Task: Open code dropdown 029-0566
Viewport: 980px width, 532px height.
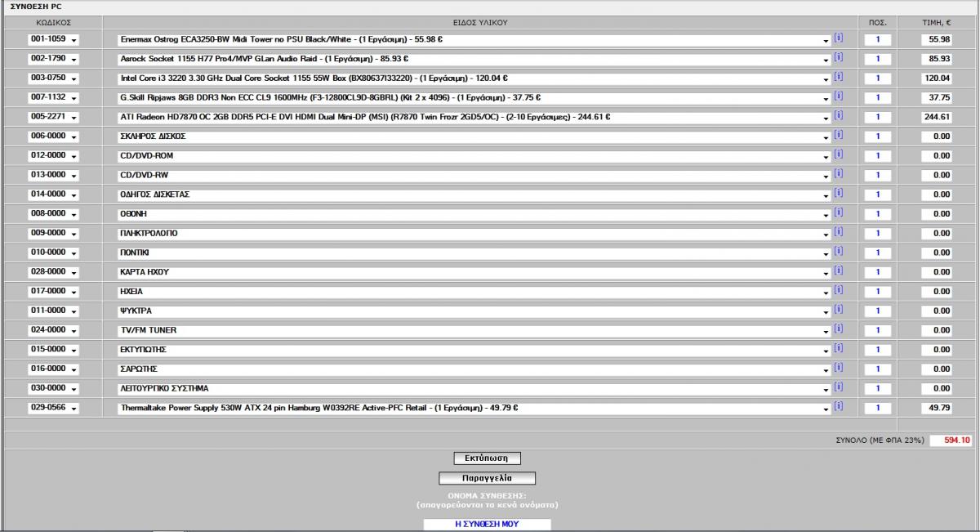Action: (52, 408)
